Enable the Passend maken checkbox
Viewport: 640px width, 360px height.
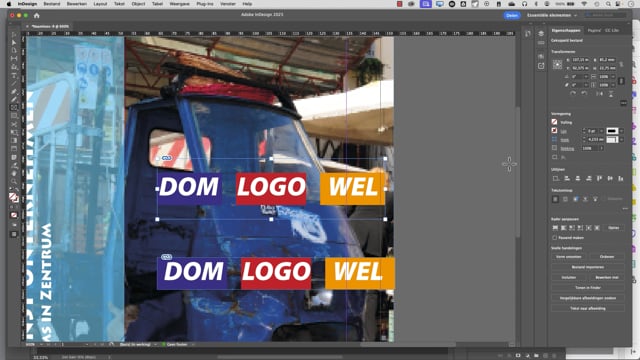tap(555, 238)
